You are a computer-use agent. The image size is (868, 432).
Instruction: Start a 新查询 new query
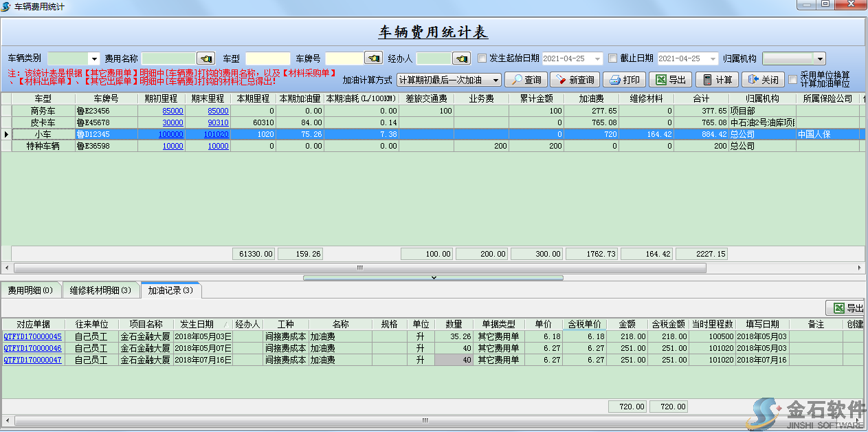[x=575, y=80]
